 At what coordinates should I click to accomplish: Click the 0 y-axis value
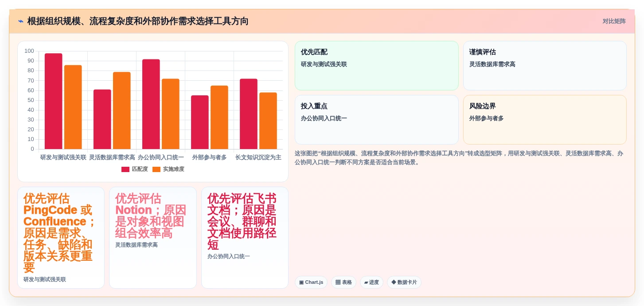pyautogui.click(x=32, y=149)
